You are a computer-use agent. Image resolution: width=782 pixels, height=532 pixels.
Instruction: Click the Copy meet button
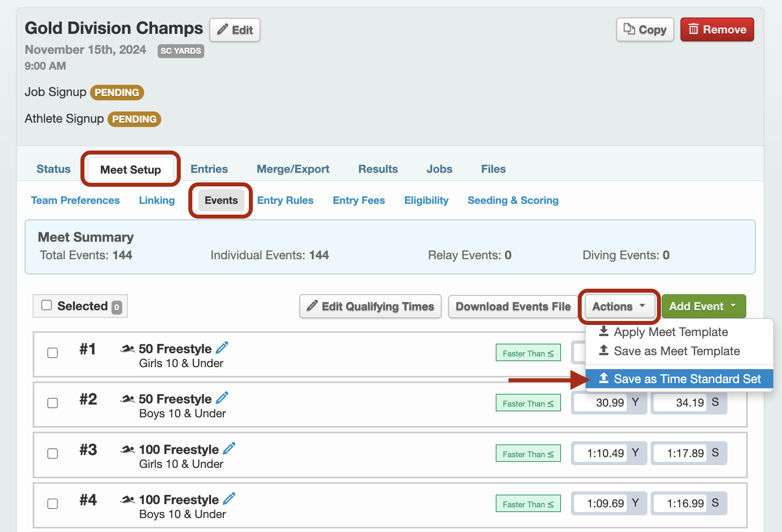pos(645,29)
